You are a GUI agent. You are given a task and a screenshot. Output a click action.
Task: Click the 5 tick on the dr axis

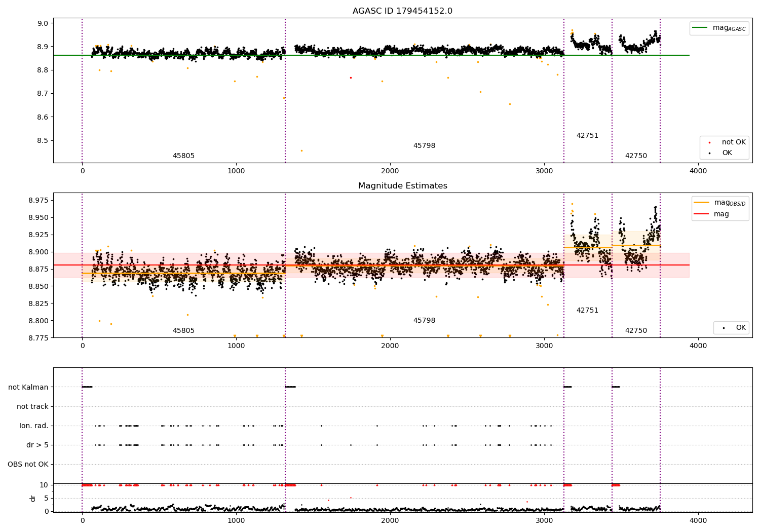coord(46,498)
